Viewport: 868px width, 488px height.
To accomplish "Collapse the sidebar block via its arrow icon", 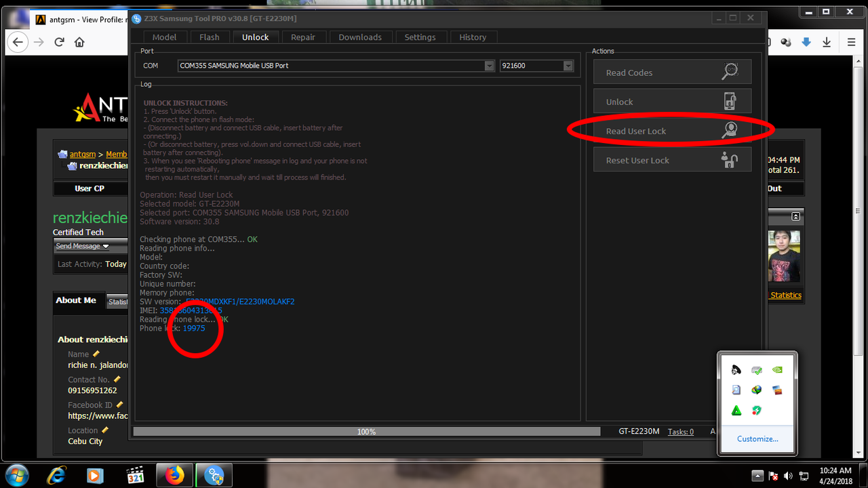I will tap(796, 216).
